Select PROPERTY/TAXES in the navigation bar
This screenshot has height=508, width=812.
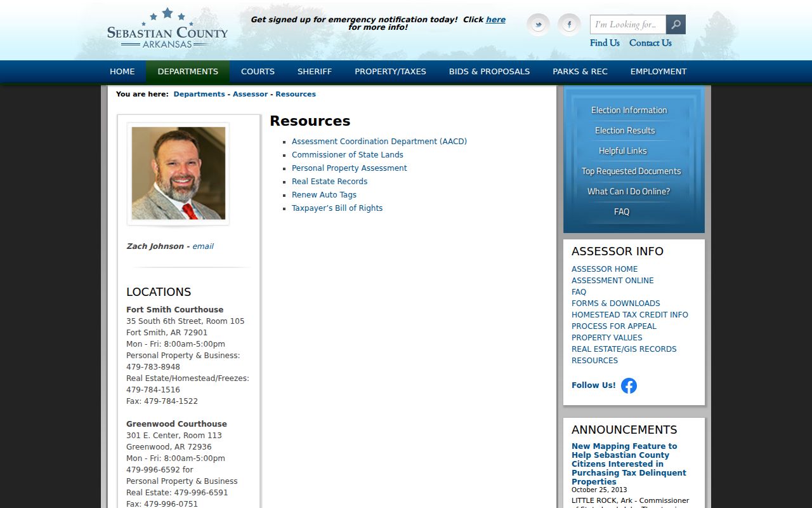[x=390, y=72]
